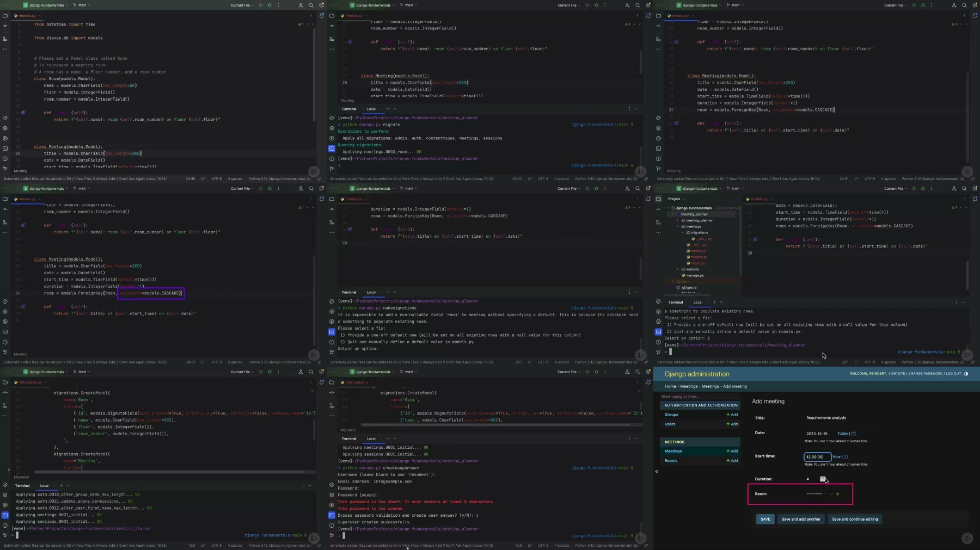Open Python Packages tool icon in the file-tree panel
Image resolution: width=980 pixels, height=550 pixels.
[x=658, y=311]
